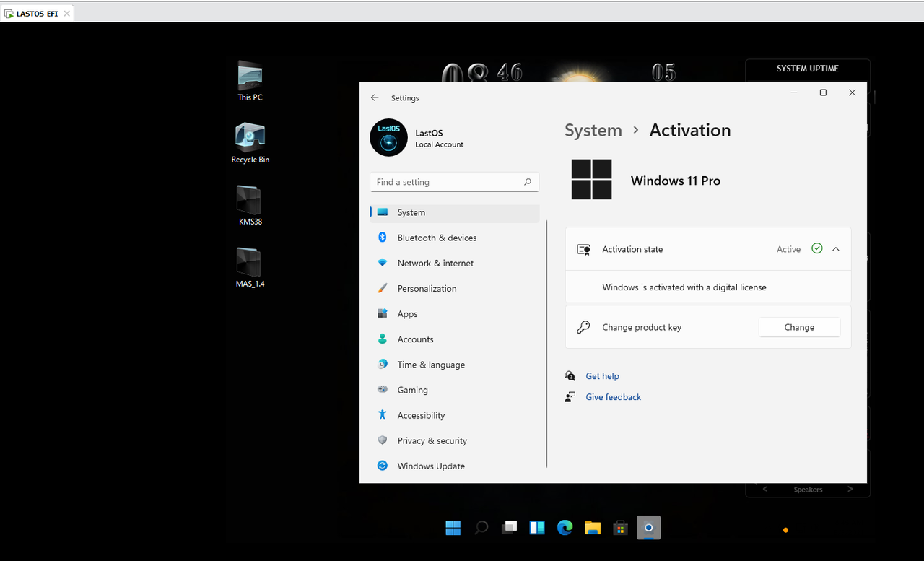This screenshot has height=561, width=924.
Task: Click the search magnifier in Find a setting
Action: [528, 182]
